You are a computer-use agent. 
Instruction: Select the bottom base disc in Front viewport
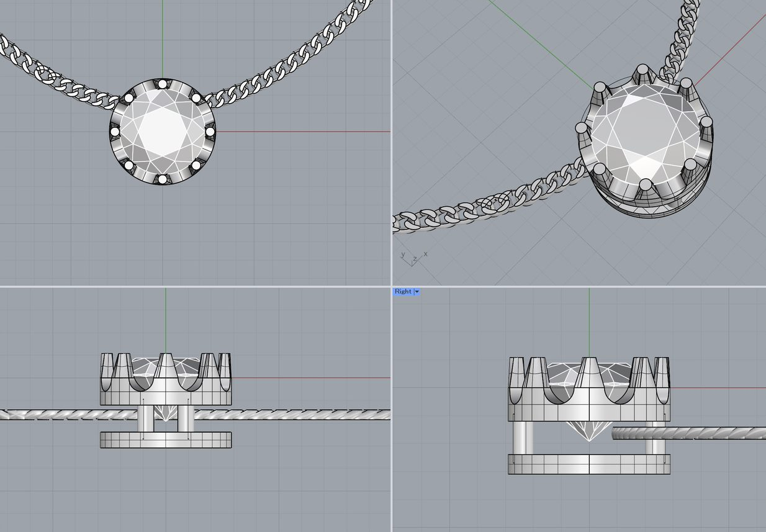[x=166, y=440]
